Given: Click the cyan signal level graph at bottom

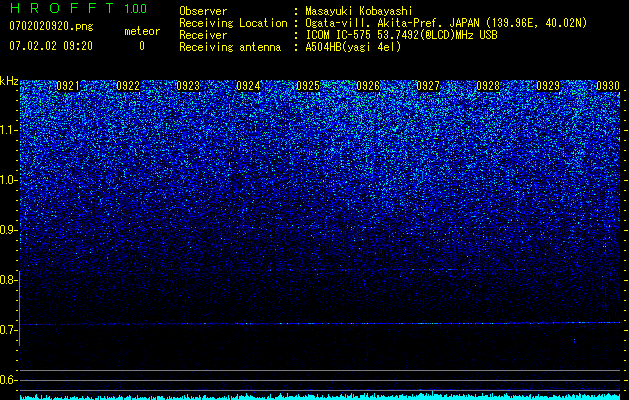Looking at the screenshot, I should point(320,396).
